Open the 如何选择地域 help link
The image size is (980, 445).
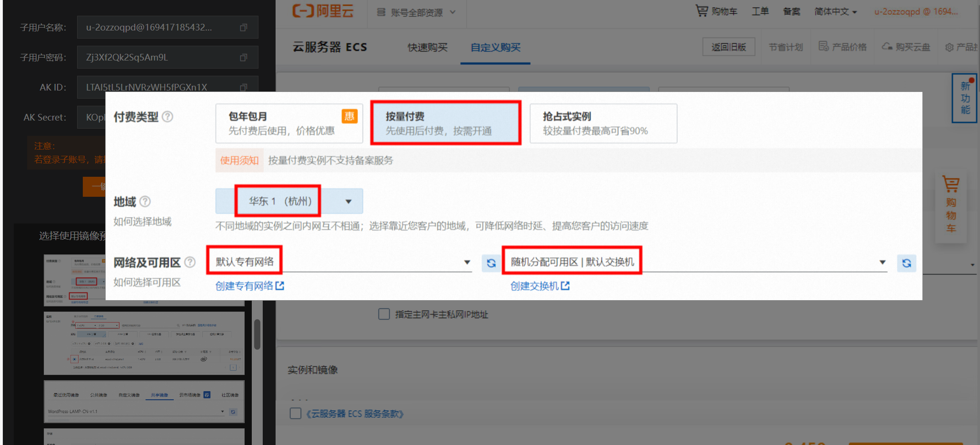[x=142, y=222]
